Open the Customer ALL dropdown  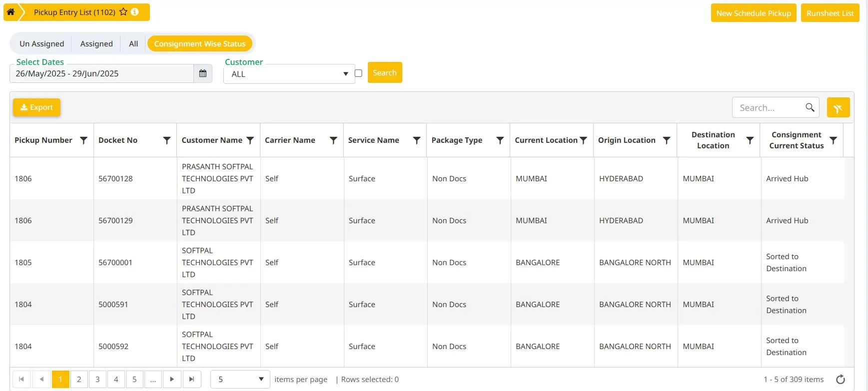pyautogui.click(x=289, y=74)
